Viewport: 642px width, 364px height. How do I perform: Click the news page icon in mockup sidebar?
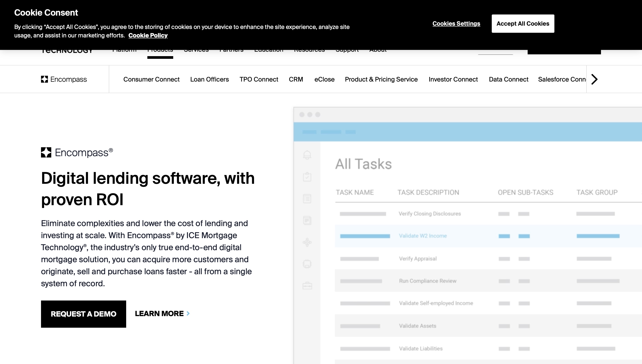(307, 221)
